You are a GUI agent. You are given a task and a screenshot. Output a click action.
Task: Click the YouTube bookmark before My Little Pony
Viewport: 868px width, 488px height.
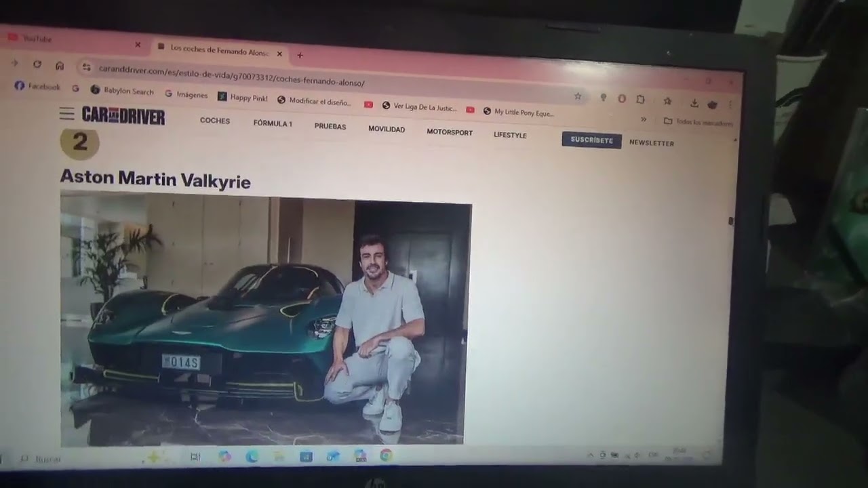(470, 110)
